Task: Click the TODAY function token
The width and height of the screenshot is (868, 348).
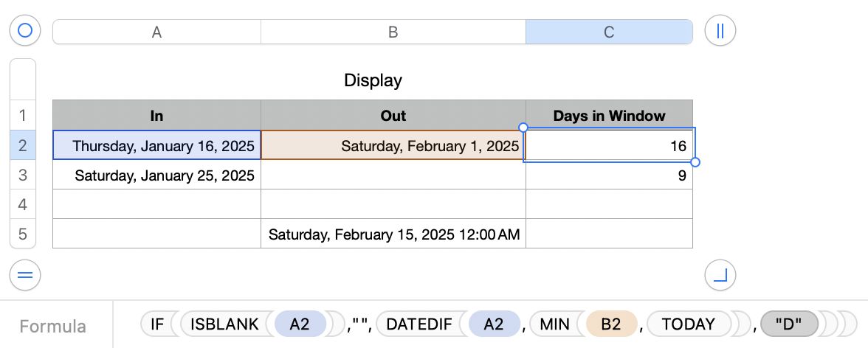Action: point(688,324)
